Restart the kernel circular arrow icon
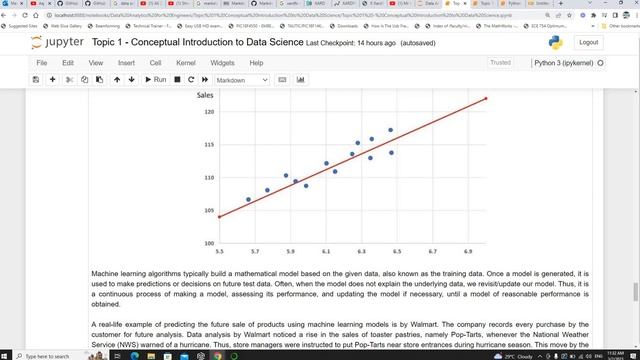This screenshot has width=640, height=360. [x=191, y=80]
